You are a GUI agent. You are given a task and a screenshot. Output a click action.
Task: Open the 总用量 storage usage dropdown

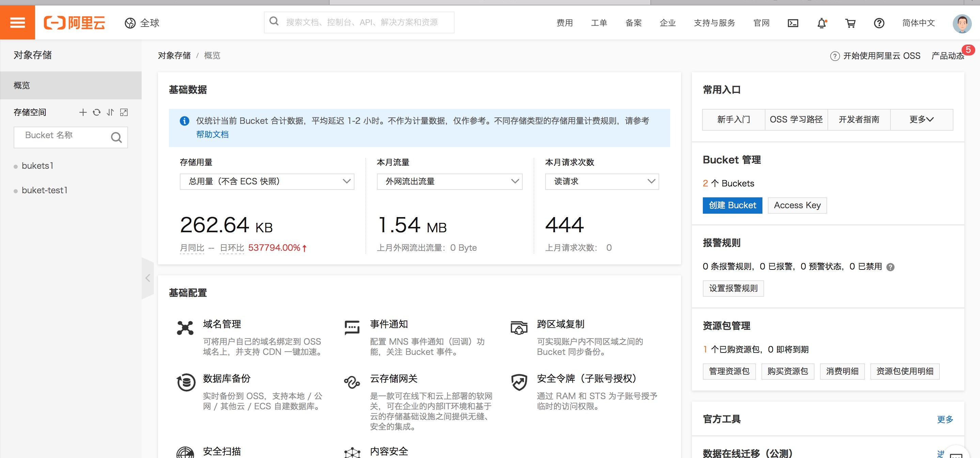pyautogui.click(x=267, y=182)
